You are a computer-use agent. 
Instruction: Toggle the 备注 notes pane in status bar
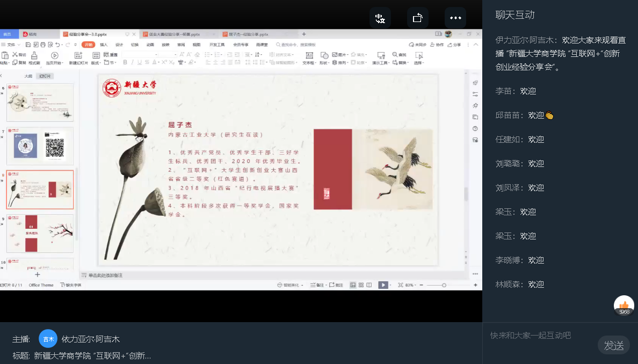pyautogui.click(x=317, y=285)
